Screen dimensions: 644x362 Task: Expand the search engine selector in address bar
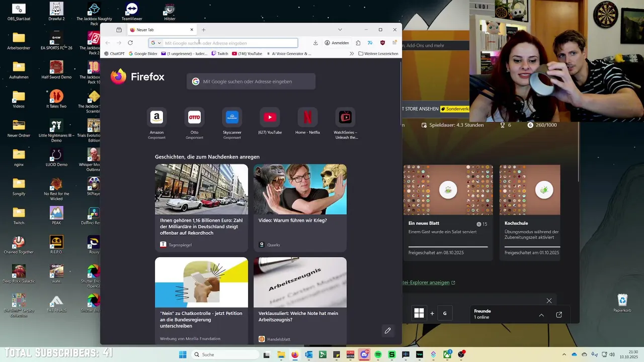(156, 43)
